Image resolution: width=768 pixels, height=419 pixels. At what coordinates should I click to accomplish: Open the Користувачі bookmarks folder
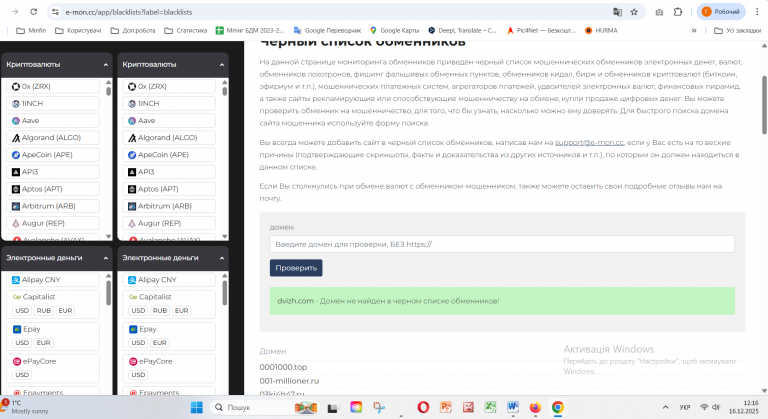pos(78,30)
